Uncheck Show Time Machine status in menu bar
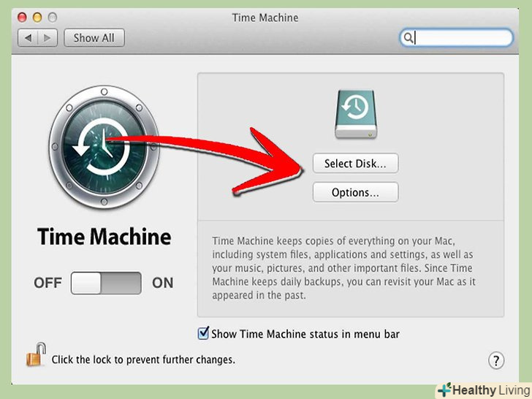532x399 pixels. click(203, 333)
